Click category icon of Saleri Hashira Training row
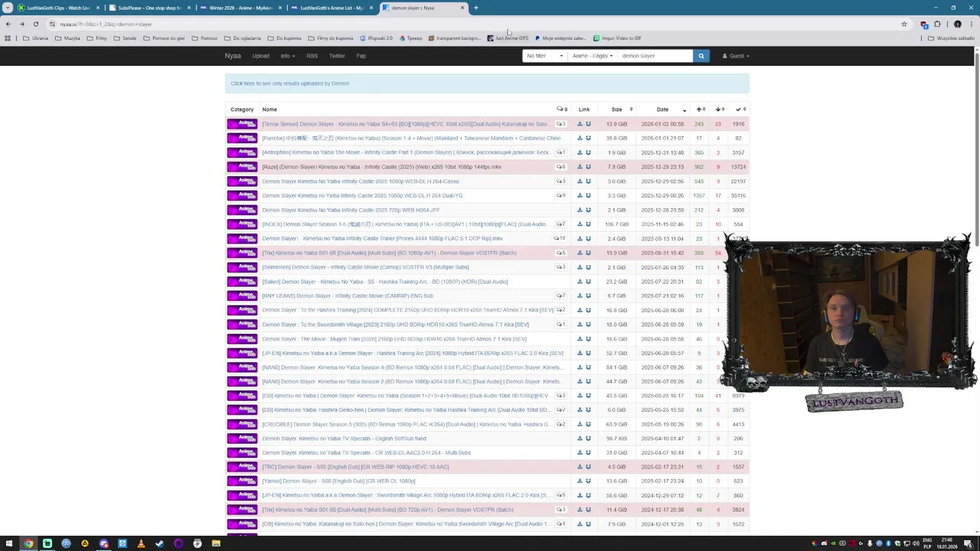 242,281
